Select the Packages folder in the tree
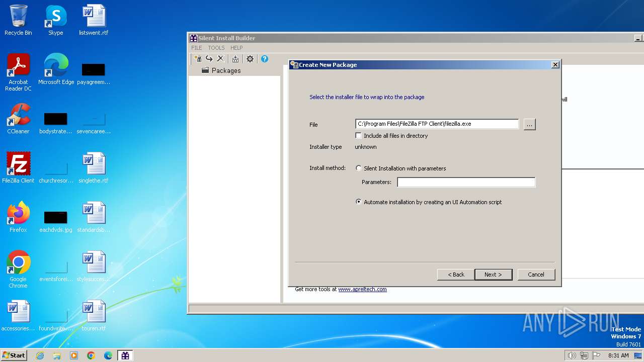 tap(221, 70)
